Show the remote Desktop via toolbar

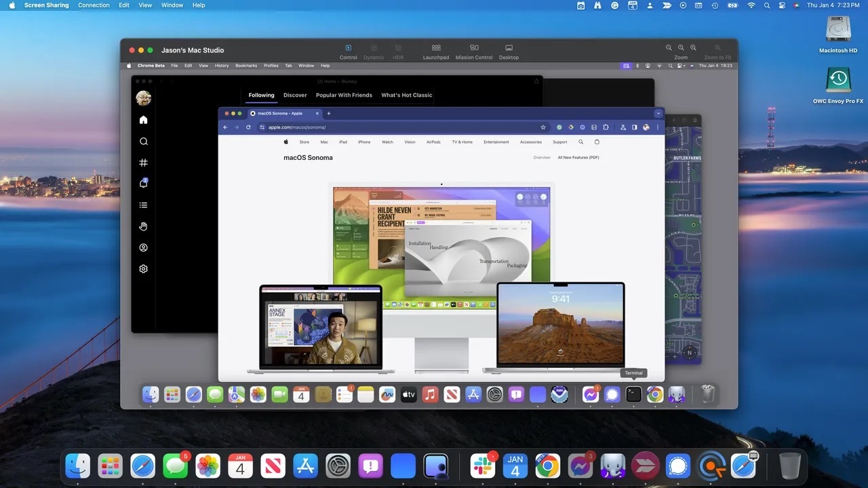point(509,52)
